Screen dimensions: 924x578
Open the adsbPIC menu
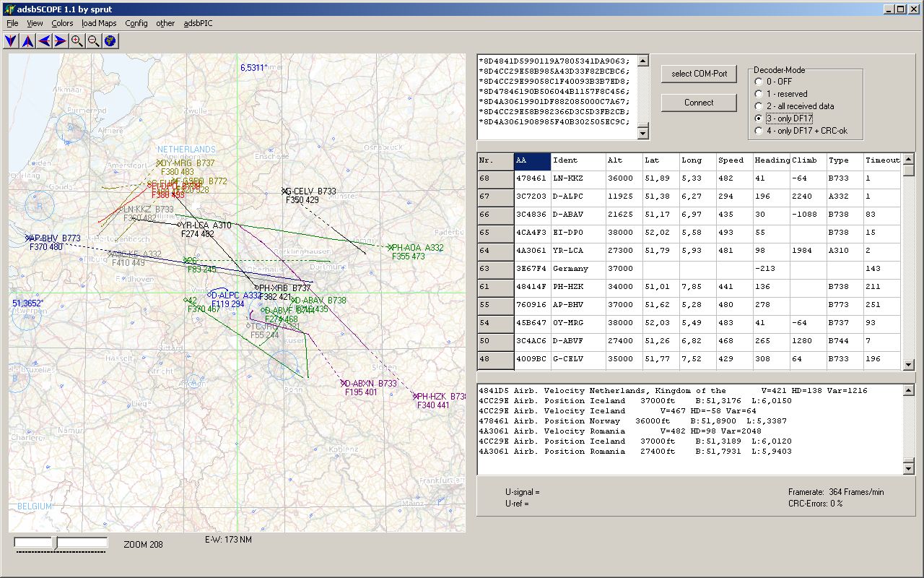pos(198,23)
